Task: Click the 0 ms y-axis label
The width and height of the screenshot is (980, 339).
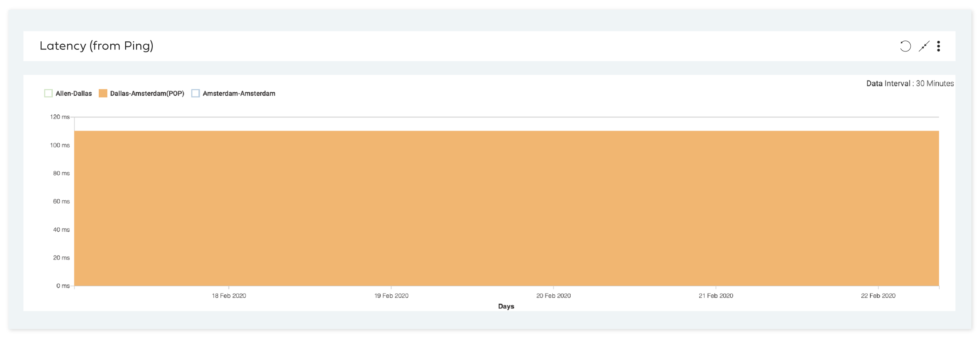Action: [63, 286]
